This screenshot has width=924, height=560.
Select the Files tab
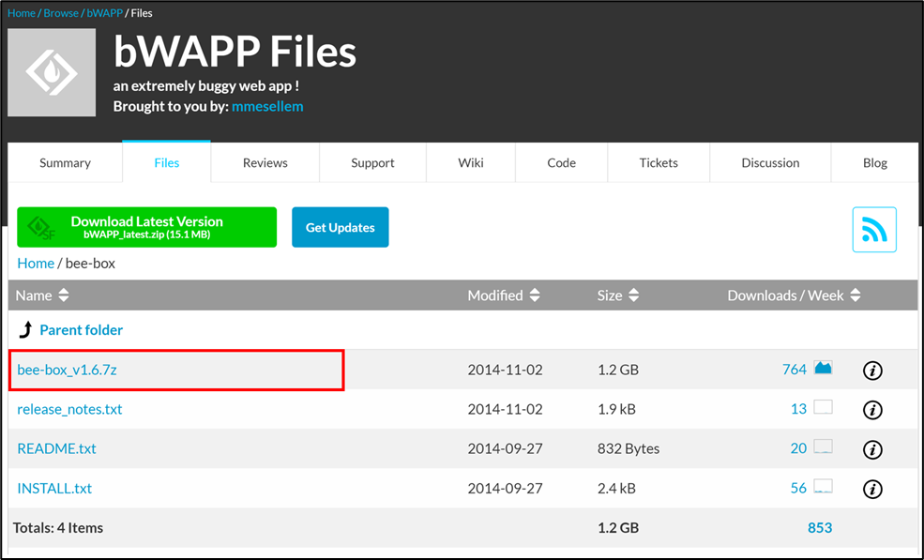[x=167, y=162]
